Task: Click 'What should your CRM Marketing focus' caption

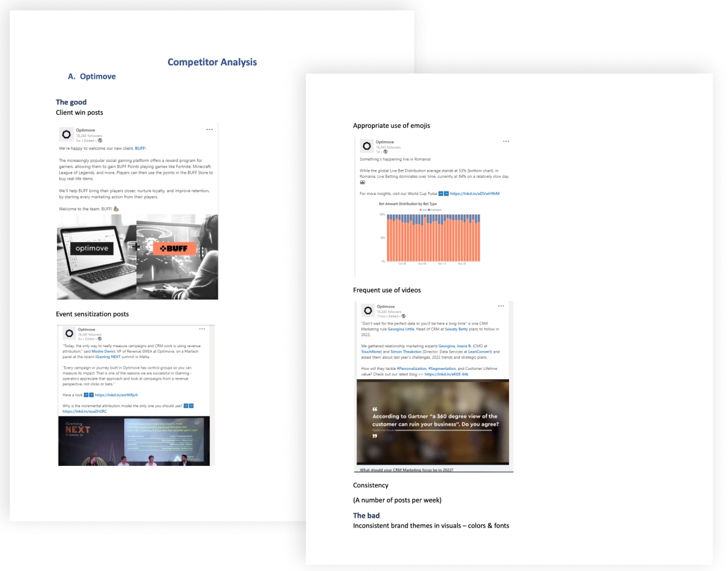Action: tap(407, 470)
